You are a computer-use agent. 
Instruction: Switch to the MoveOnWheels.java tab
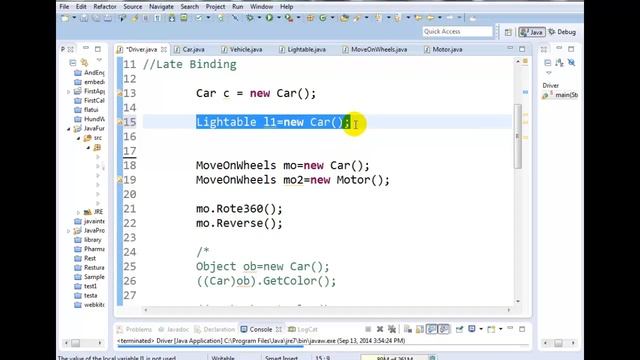tap(375, 49)
